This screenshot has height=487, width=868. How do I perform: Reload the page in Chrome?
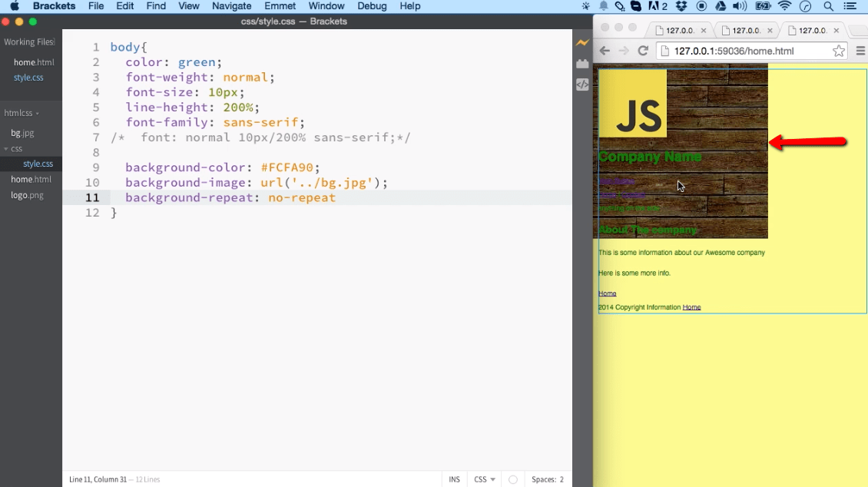pyautogui.click(x=644, y=51)
